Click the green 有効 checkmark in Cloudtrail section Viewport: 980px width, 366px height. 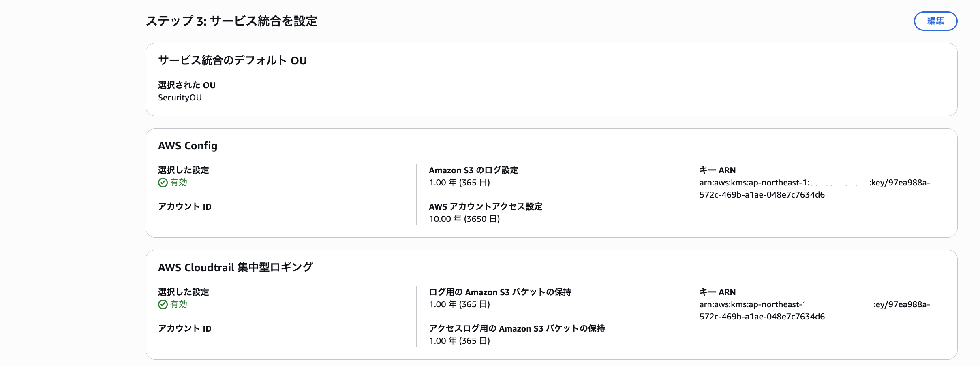[162, 304]
